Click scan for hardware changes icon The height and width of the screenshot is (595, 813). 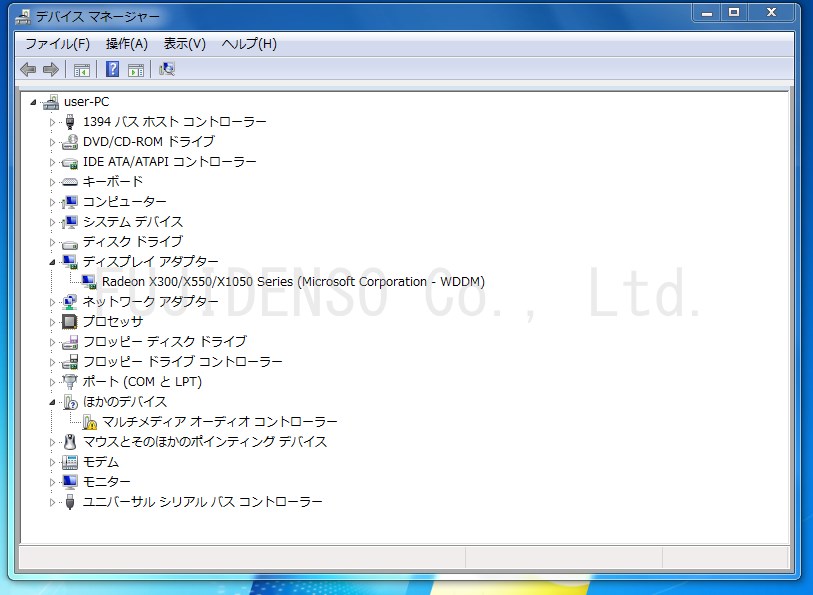pyautogui.click(x=166, y=69)
